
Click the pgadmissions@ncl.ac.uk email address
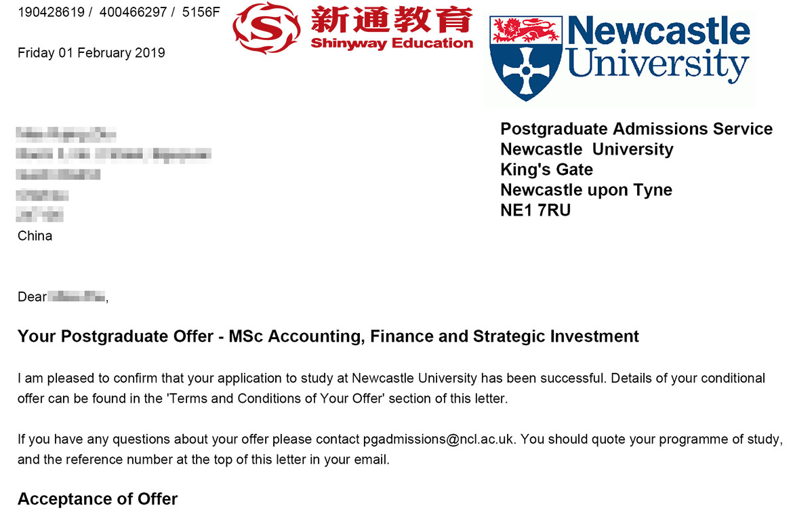click(439, 439)
